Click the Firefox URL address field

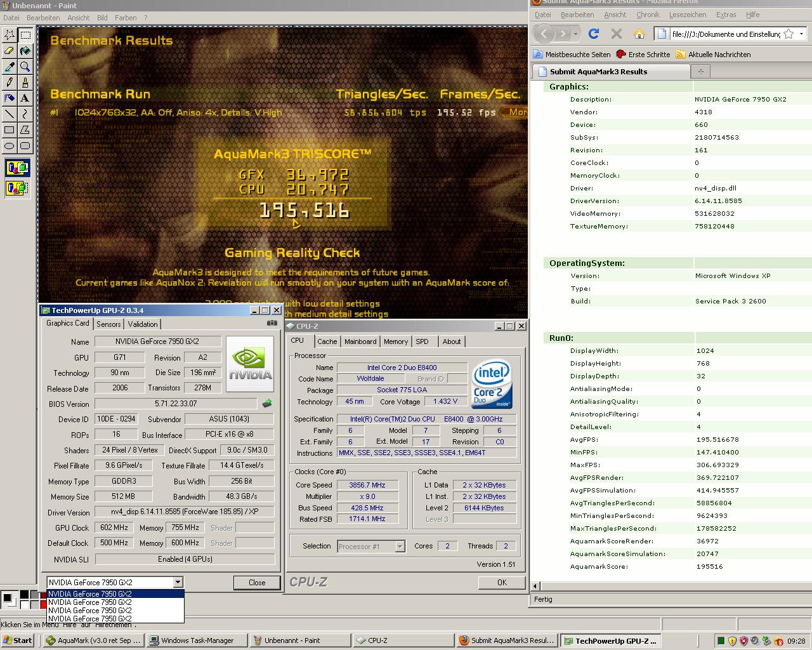pyautogui.click(x=725, y=34)
